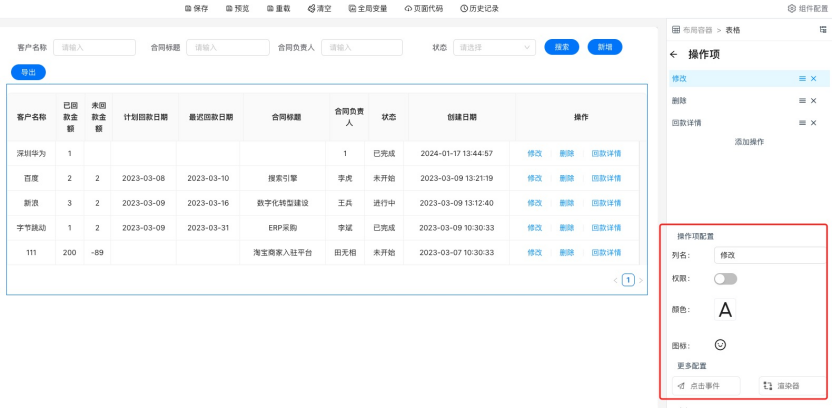Go to the previous page arrow
The width and height of the screenshot is (832, 408).
tap(616, 280)
